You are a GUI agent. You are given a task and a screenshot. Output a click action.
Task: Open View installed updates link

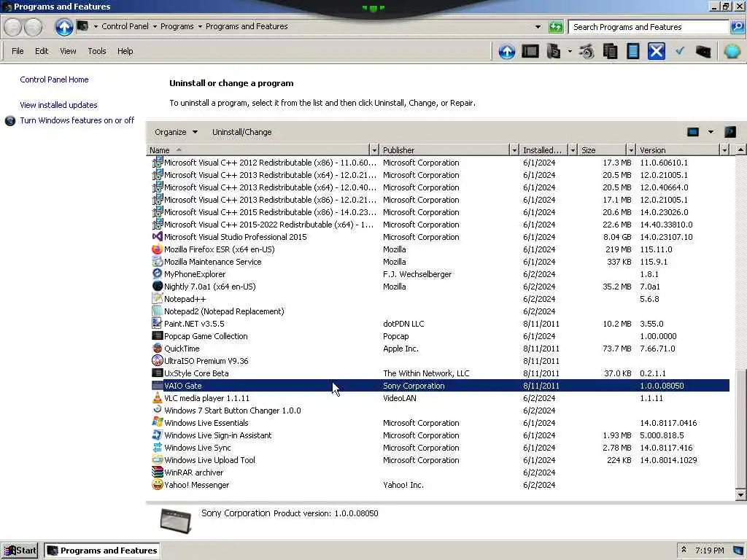[x=58, y=105]
